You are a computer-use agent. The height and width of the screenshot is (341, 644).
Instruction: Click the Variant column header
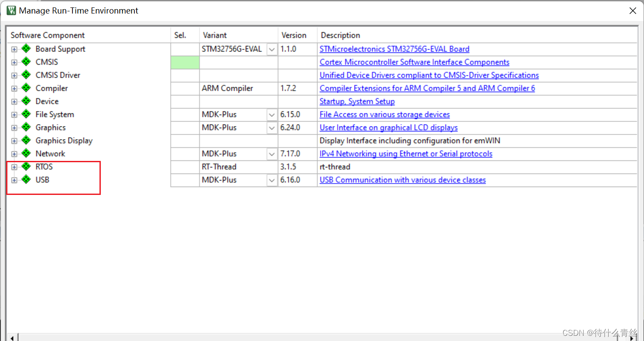point(239,35)
